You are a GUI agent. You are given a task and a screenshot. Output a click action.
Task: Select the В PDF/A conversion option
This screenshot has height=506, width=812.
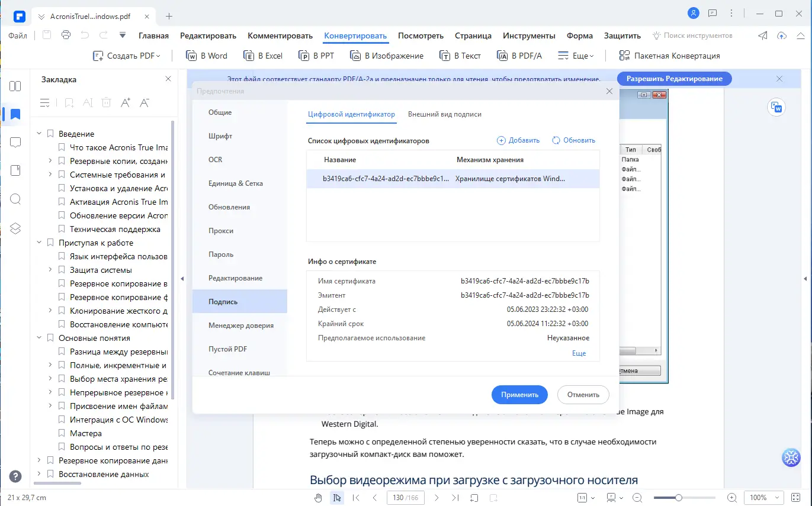519,56
